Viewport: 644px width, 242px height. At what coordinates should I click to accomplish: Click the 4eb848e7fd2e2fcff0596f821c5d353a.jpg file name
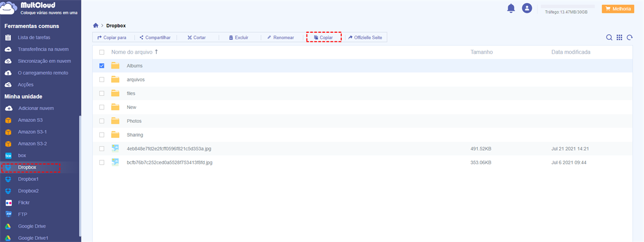click(170, 149)
